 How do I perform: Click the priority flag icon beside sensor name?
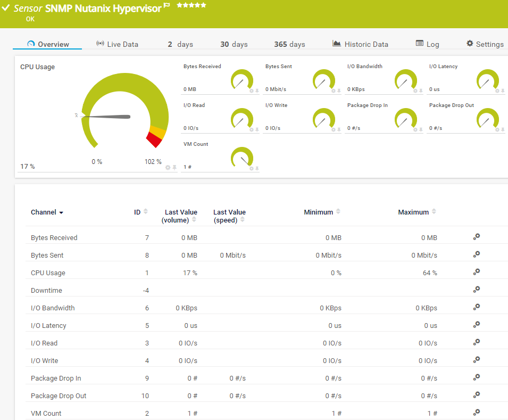coord(166,6)
